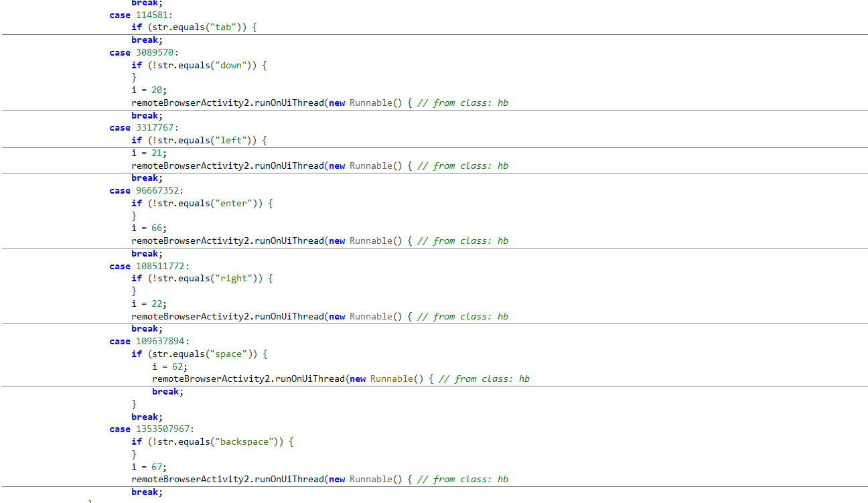Screen dimensions: 868x503
Task: Click the assignment i = 20
Action: 149,90
